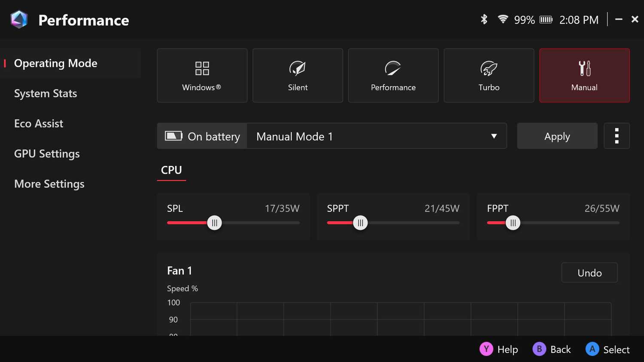Click the Help button in the bottom bar
The height and width of the screenshot is (362, 644).
point(499,349)
